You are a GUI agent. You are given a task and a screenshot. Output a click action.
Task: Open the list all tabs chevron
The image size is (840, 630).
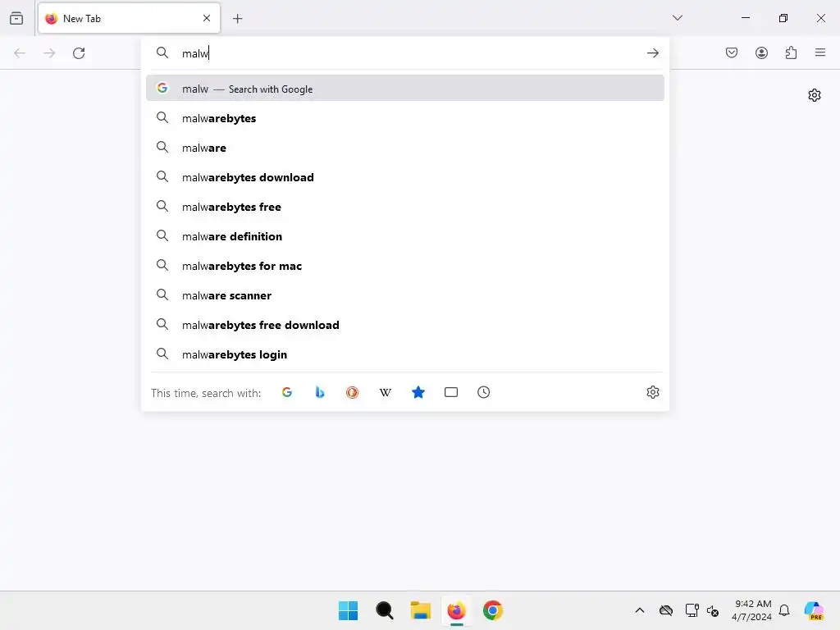point(678,18)
